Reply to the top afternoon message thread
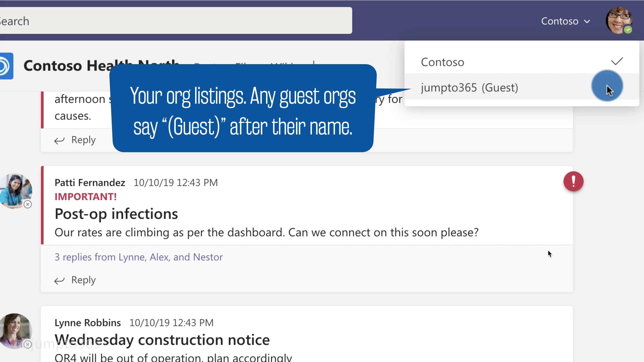The image size is (644, 362). click(75, 140)
